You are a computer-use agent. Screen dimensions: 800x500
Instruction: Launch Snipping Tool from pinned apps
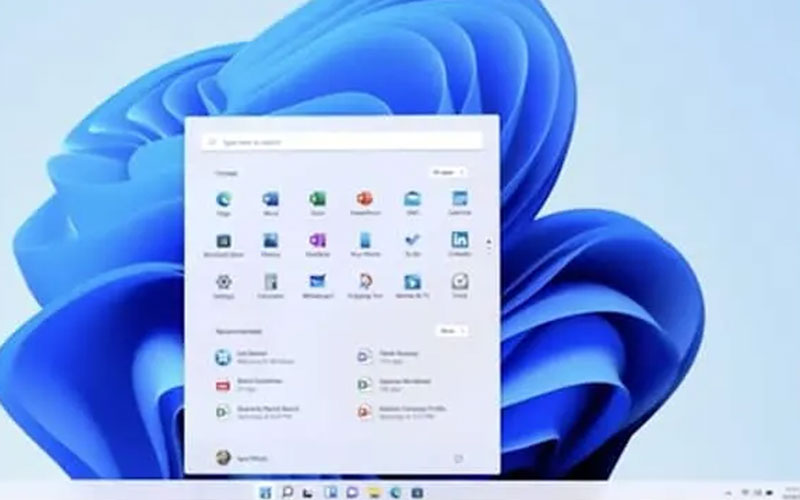pyautogui.click(x=365, y=286)
